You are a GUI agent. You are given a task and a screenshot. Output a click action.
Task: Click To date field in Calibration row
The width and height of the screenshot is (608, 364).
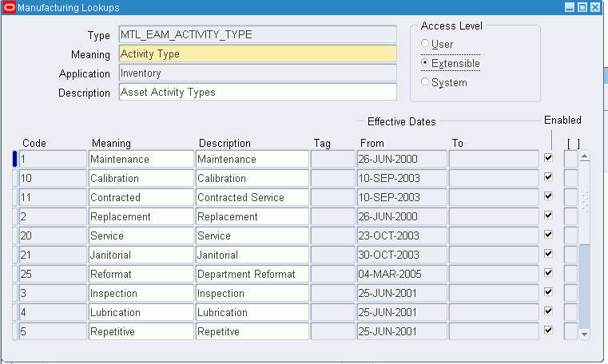point(494,178)
